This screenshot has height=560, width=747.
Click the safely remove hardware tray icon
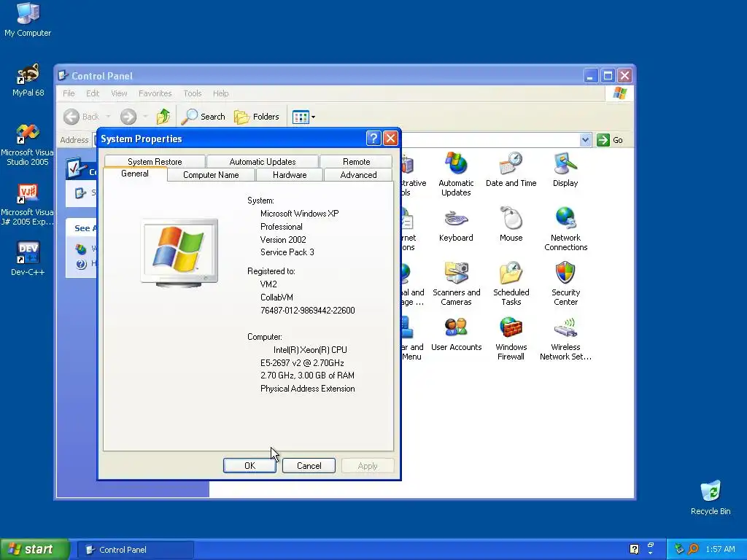click(679, 549)
